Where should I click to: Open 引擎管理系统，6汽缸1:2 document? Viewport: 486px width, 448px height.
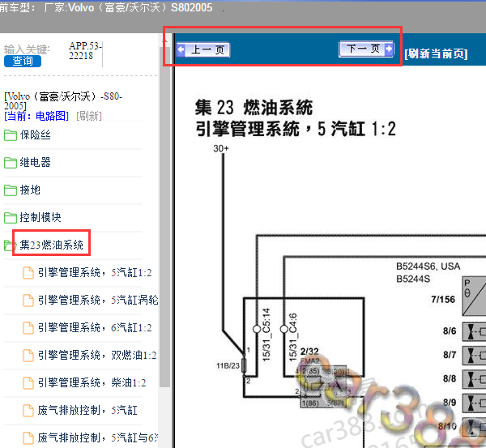tap(95, 328)
